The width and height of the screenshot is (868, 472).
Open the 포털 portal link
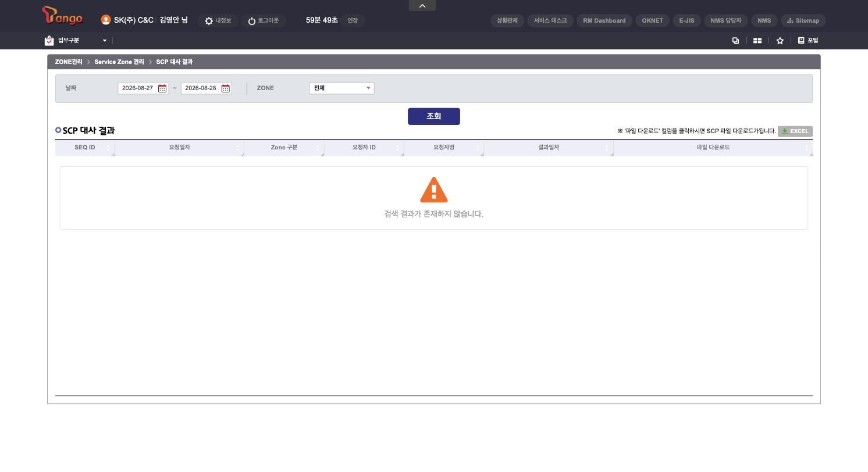[x=808, y=41]
